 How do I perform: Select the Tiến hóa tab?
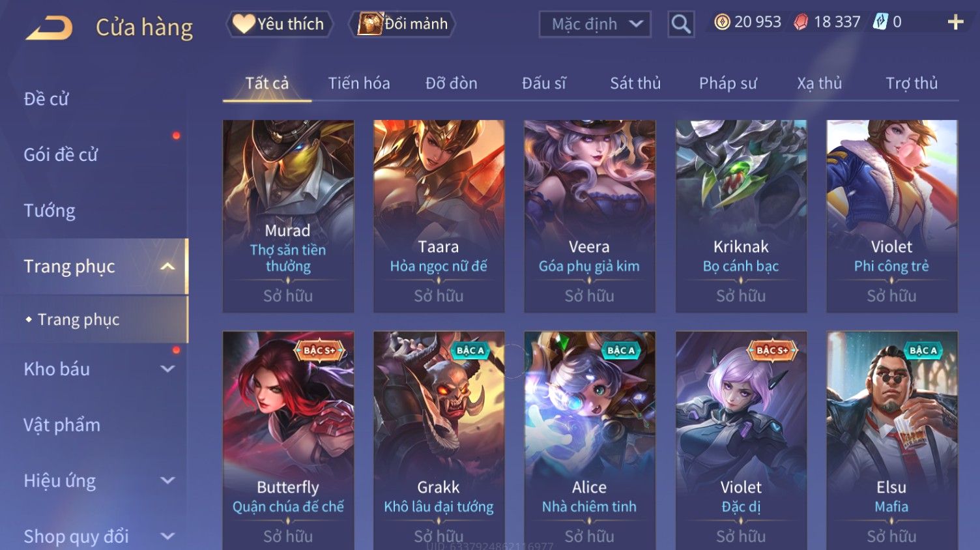click(359, 83)
